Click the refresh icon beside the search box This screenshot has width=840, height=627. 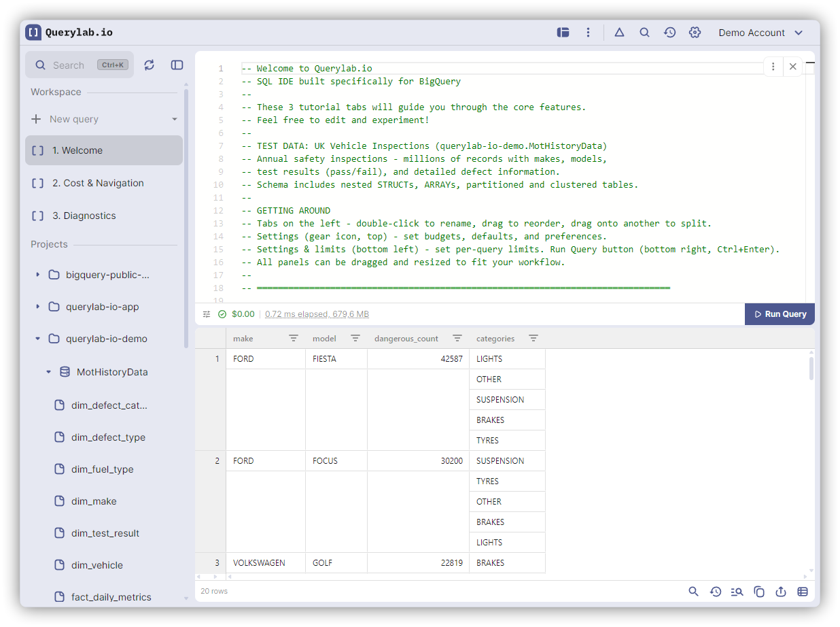pyautogui.click(x=150, y=65)
